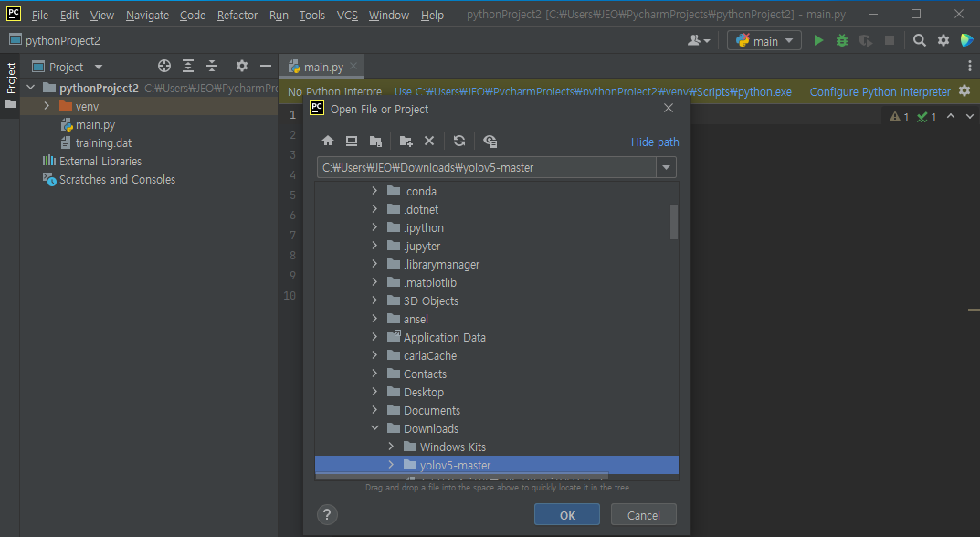Select the carlaCache folder

[429, 355]
